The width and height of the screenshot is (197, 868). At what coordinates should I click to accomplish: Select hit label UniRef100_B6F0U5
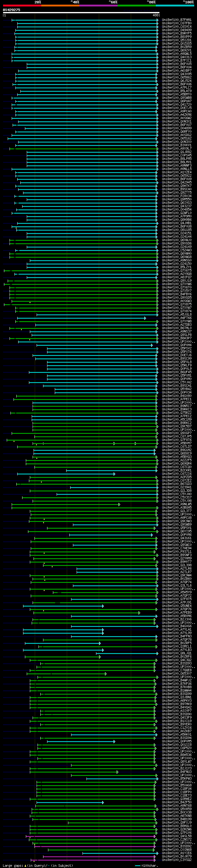click(176, 64)
